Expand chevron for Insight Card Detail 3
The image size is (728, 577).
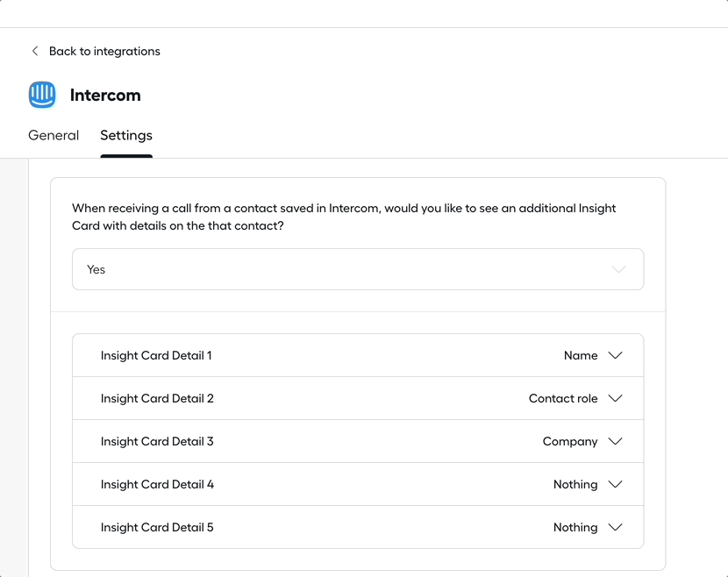(x=615, y=441)
